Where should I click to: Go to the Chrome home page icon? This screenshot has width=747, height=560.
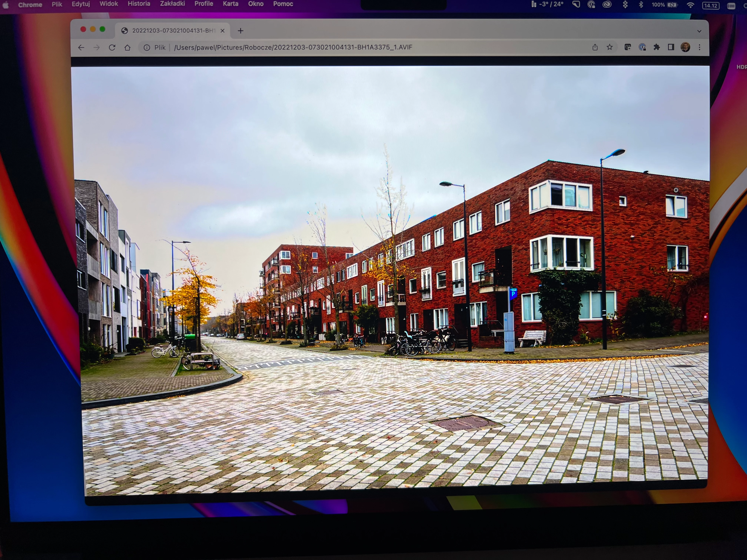pyautogui.click(x=127, y=48)
